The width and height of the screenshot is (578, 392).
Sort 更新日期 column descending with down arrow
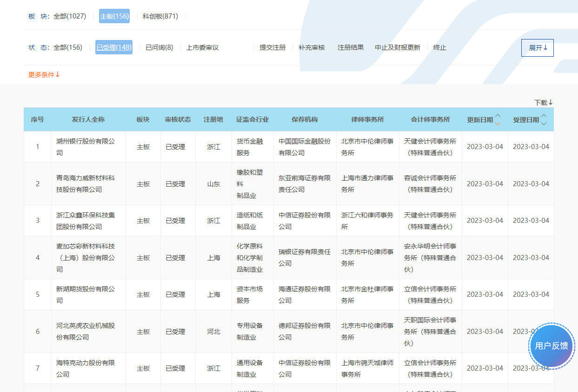[498, 124]
